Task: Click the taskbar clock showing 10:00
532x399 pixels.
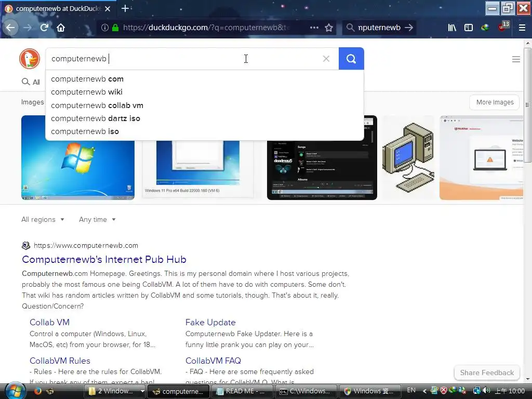Action: (x=510, y=391)
